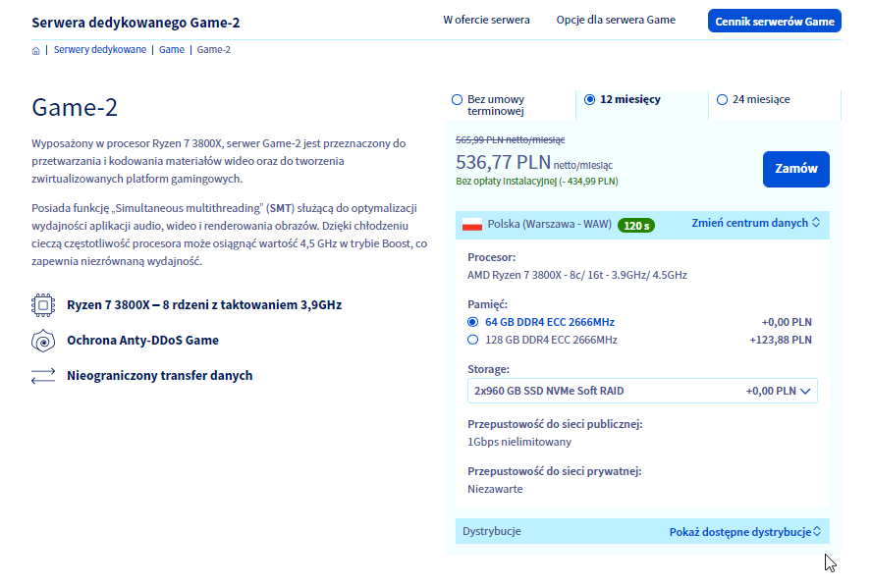
Task: Open the Storage dropdown 2x960 GB SSD NVMe
Action: pos(642,391)
